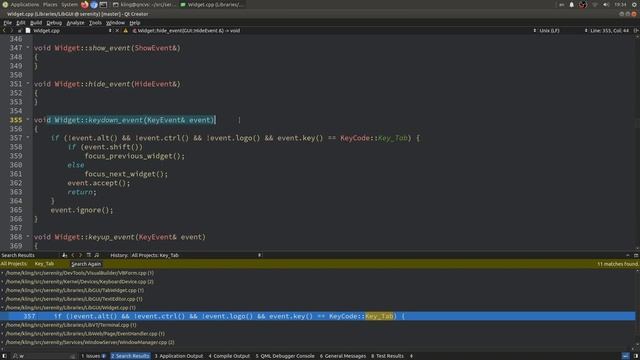Collapse hide_event function fold at line 351
640x360 pixels.
[28, 83]
